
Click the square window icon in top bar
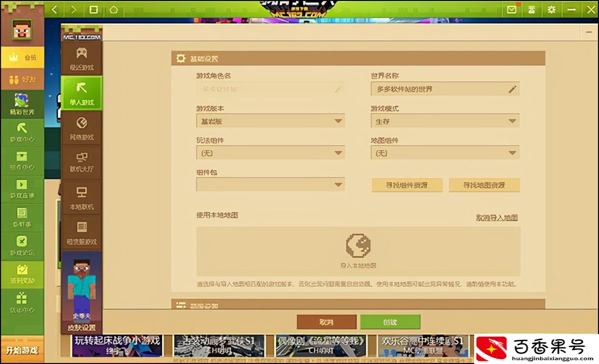click(x=93, y=9)
